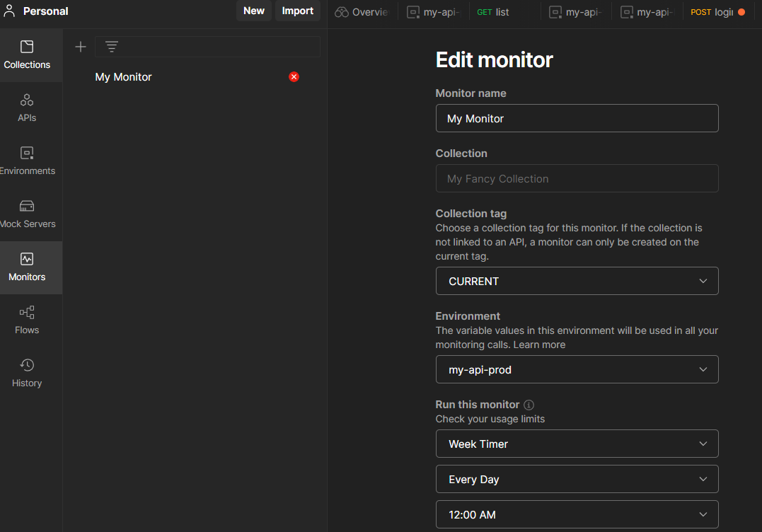Image resolution: width=762 pixels, height=532 pixels.
Task: Open the Every Day dropdown
Action: [577, 479]
